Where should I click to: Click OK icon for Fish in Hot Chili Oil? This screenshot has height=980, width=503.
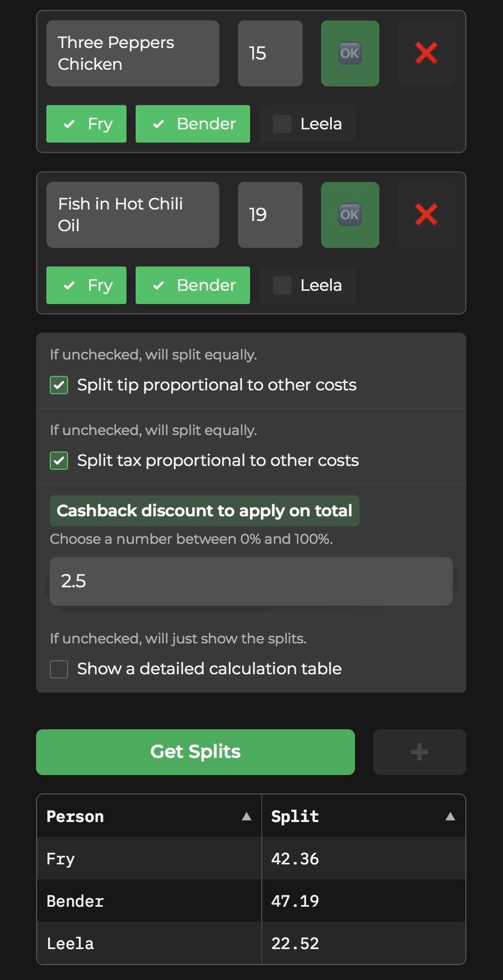pyautogui.click(x=350, y=215)
